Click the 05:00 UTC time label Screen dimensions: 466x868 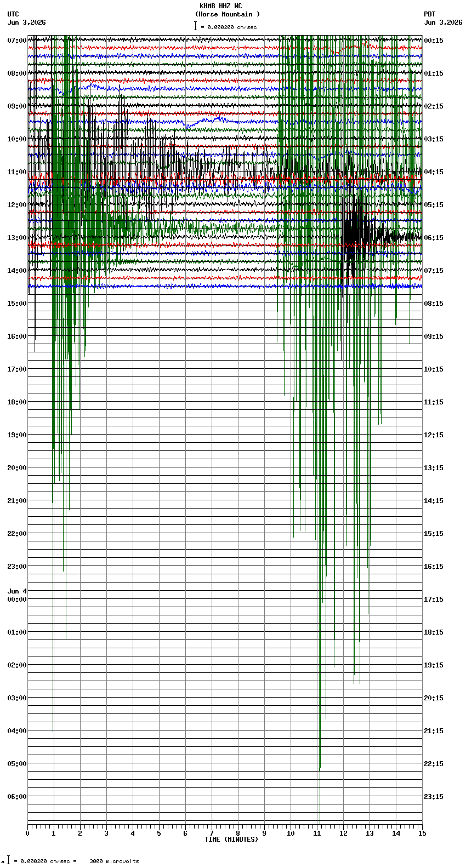pos(17,764)
